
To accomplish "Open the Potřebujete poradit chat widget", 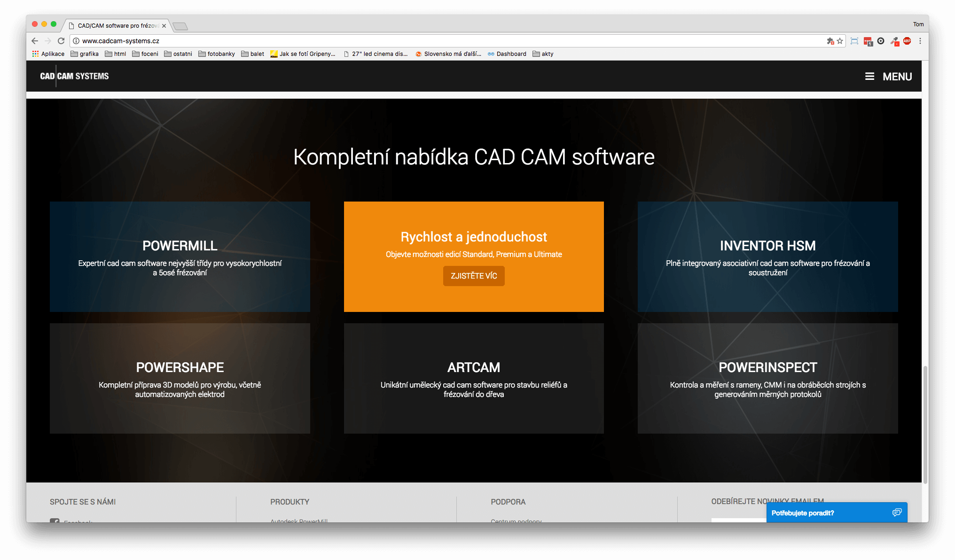I will click(x=837, y=513).
